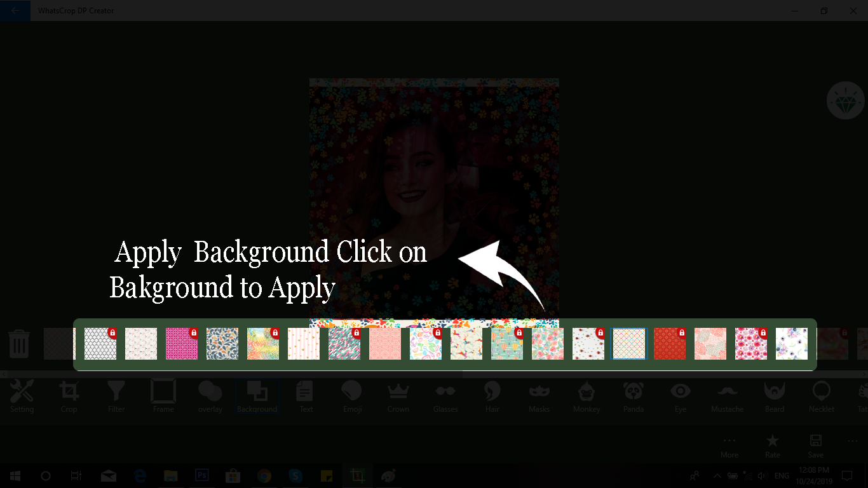Viewport: 868px width, 488px height.
Task: Open the Windows Start menu
Action: click(15, 475)
